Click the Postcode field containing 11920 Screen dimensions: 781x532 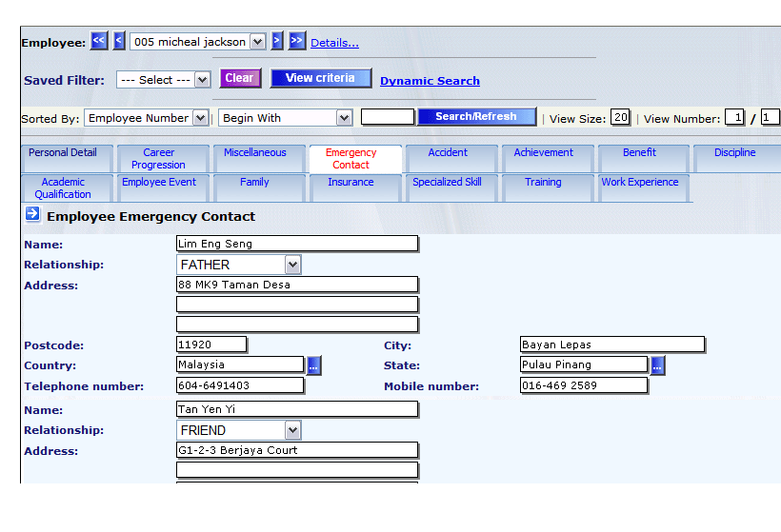coord(211,345)
